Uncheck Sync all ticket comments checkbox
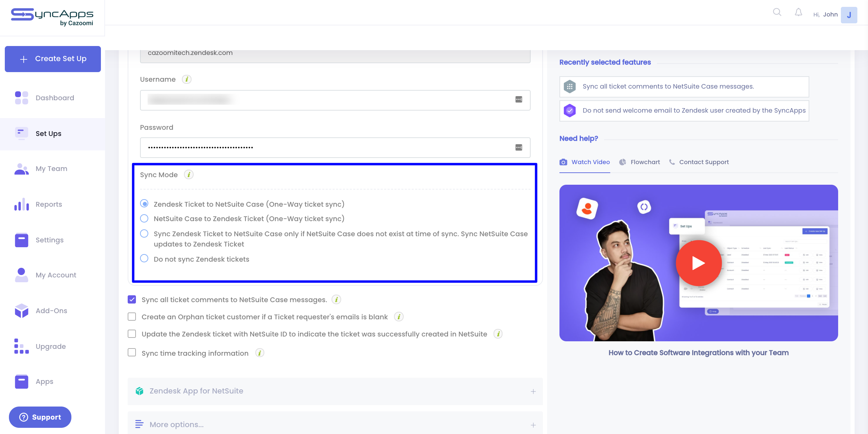The image size is (868, 434). (132, 299)
